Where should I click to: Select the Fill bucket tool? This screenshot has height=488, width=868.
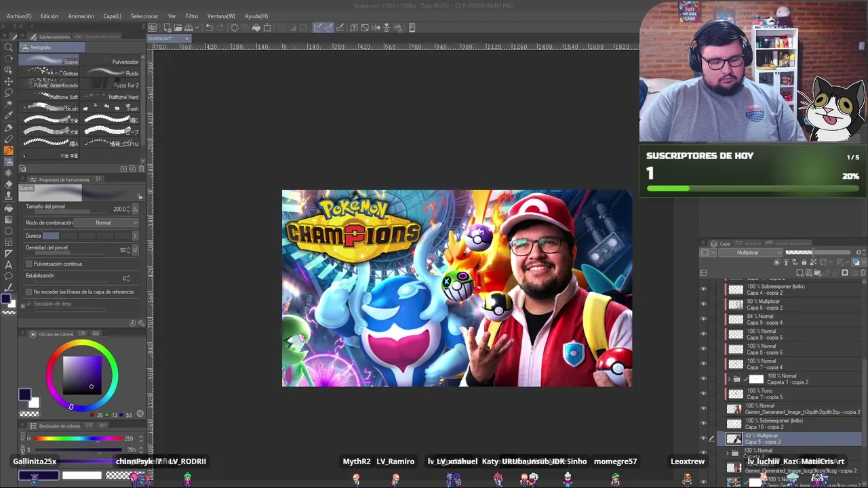tap(9, 208)
